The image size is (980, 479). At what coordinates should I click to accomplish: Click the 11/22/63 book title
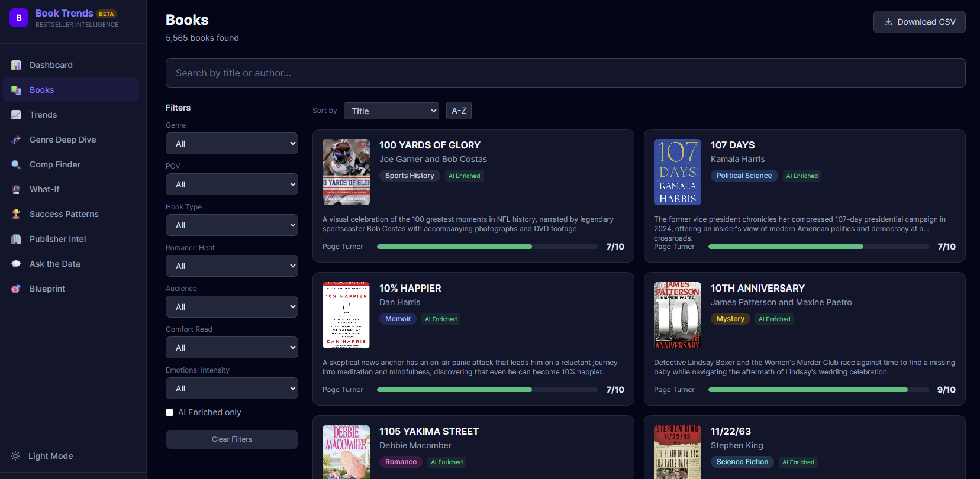(x=731, y=431)
